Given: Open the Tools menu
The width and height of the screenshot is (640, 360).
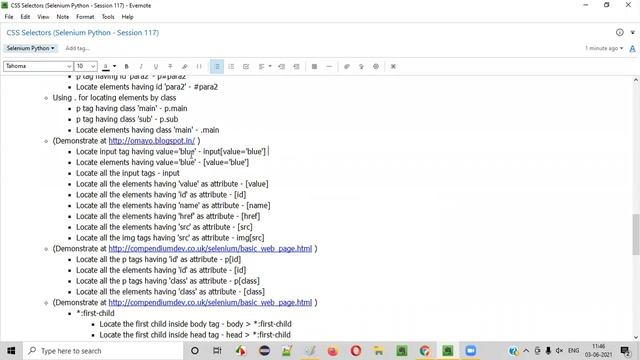Looking at the screenshot, I should tap(108, 17).
